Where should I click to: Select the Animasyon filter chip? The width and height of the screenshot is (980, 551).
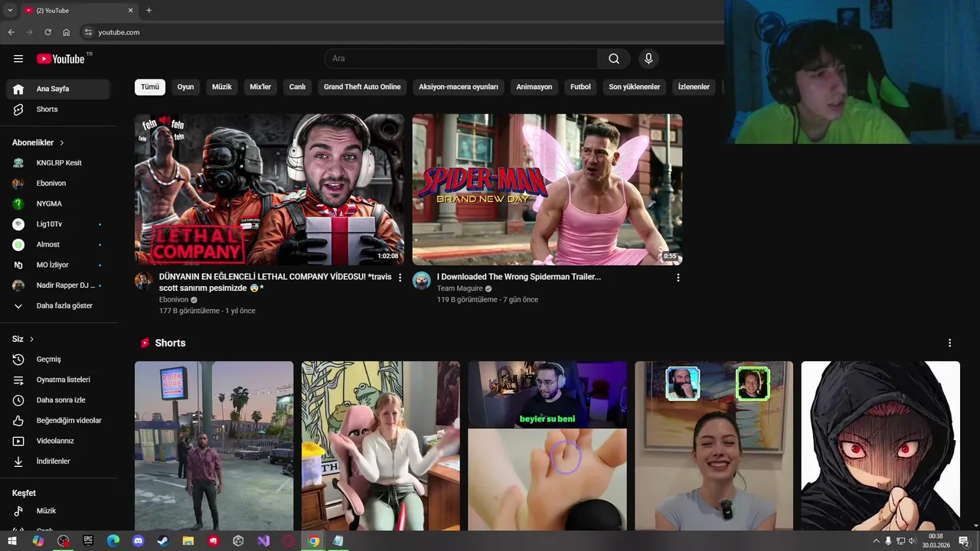pyautogui.click(x=534, y=87)
